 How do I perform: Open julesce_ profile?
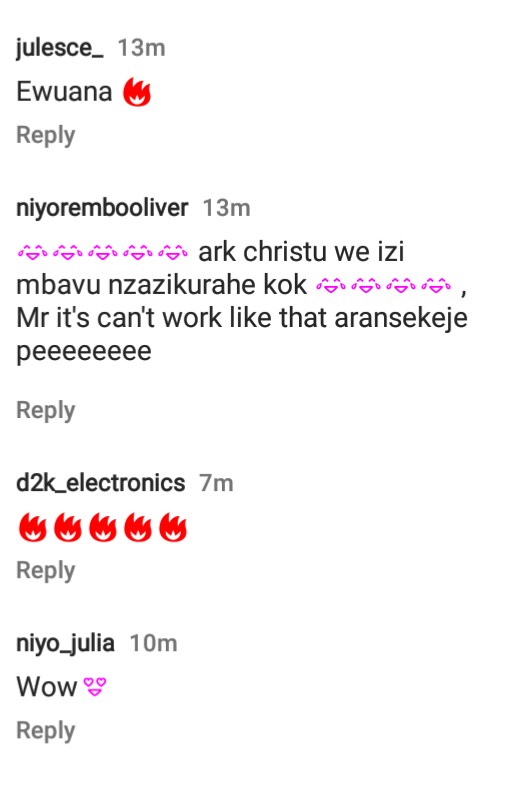tap(60, 48)
